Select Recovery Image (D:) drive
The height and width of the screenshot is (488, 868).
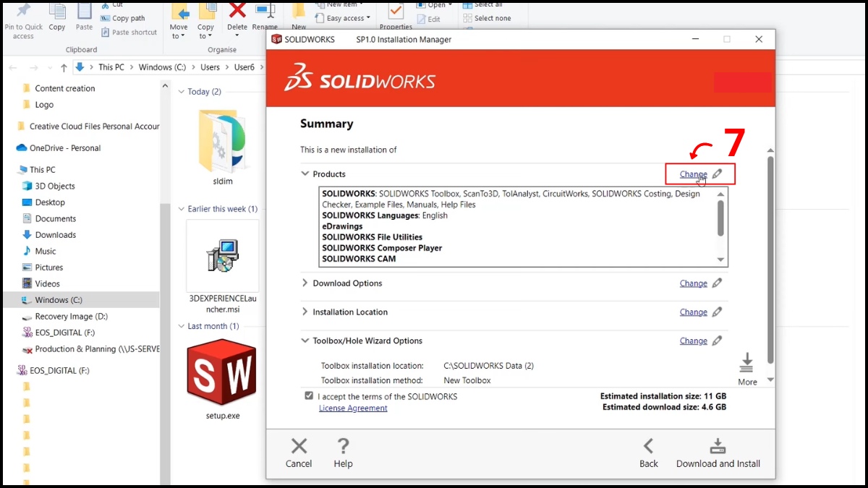click(x=71, y=316)
